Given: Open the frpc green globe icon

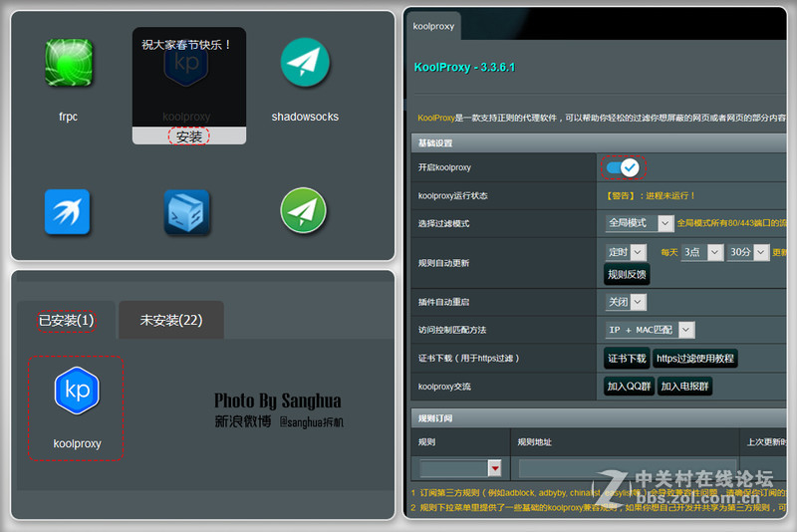Looking at the screenshot, I should pyautogui.click(x=69, y=63).
